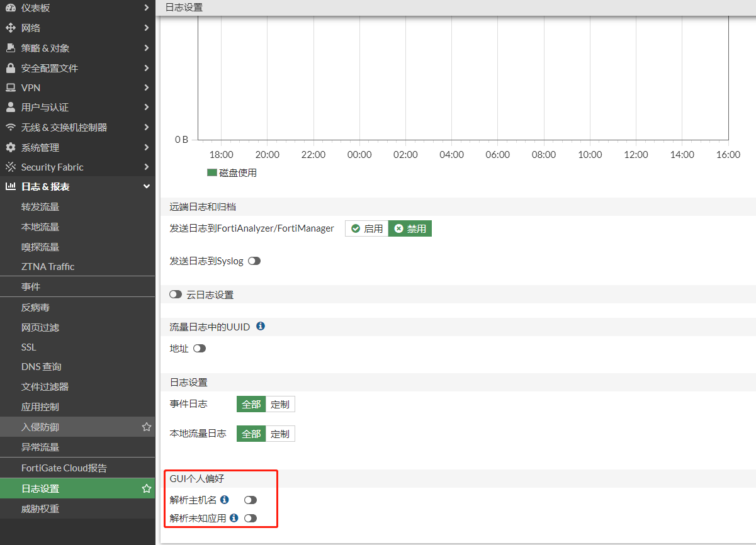Turn on the 解析未知应用 toggle
Viewport: 756px width, 545px height.
[251, 518]
